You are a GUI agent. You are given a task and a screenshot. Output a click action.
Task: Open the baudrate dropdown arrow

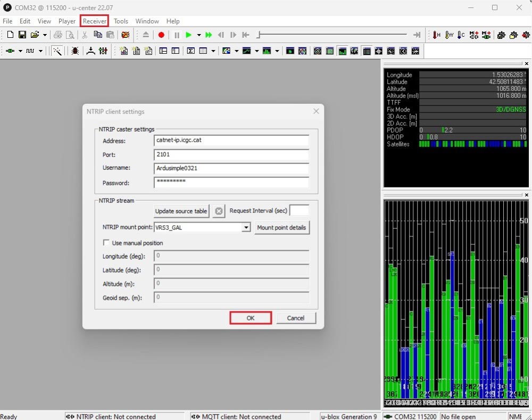pyautogui.click(x=40, y=51)
